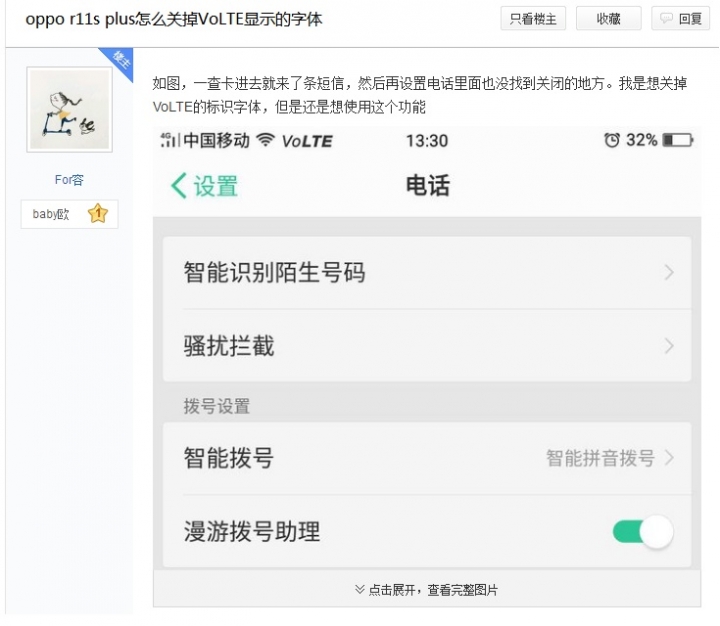Image resolution: width=720 pixels, height=626 pixels.
Task: Click the 拨号设置 section header
Action: pos(217,406)
